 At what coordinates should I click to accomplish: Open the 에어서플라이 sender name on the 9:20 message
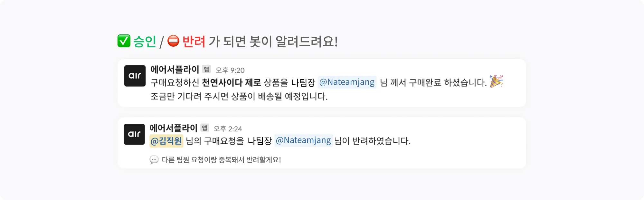175,69
